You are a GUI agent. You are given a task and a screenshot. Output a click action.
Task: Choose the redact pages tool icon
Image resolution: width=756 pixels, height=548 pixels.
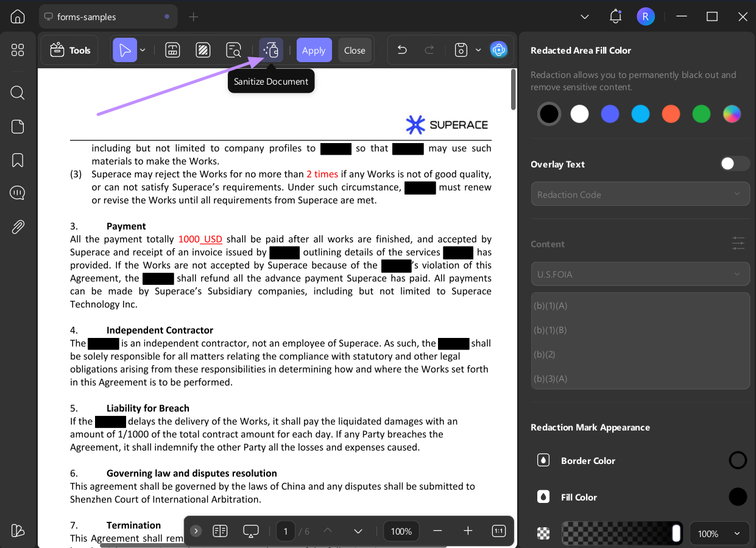pos(203,50)
